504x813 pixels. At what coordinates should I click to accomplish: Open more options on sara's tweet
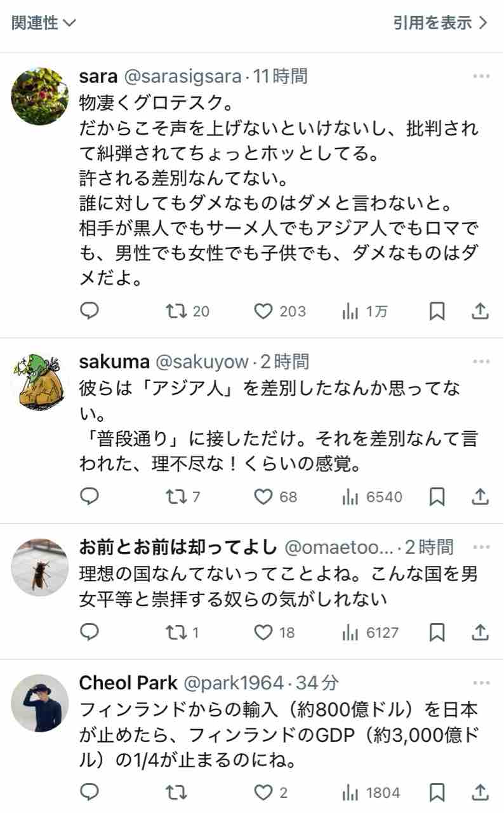click(x=481, y=77)
